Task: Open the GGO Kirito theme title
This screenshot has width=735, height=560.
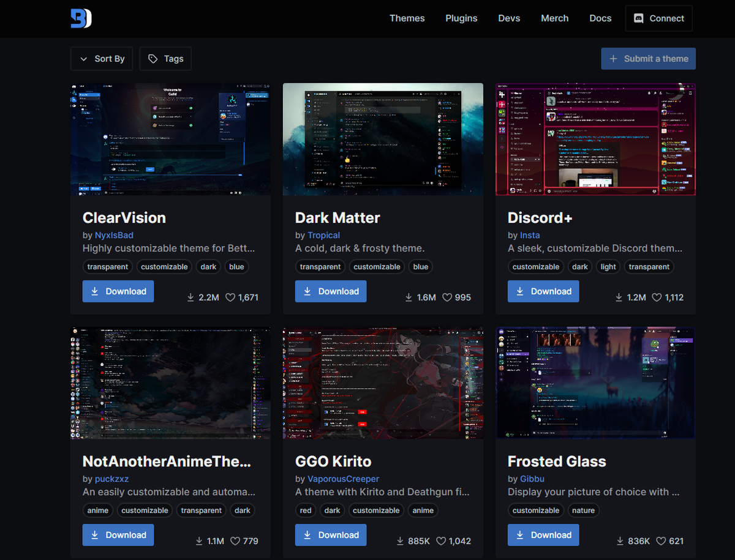Action: 333,461
